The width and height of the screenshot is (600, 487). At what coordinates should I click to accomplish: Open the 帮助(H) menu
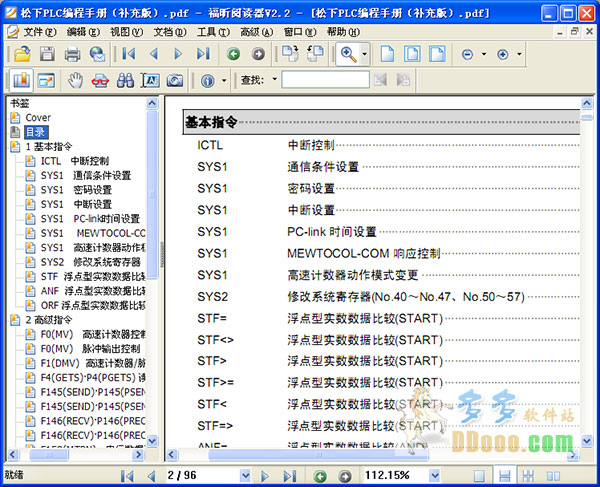tap(343, 32)
